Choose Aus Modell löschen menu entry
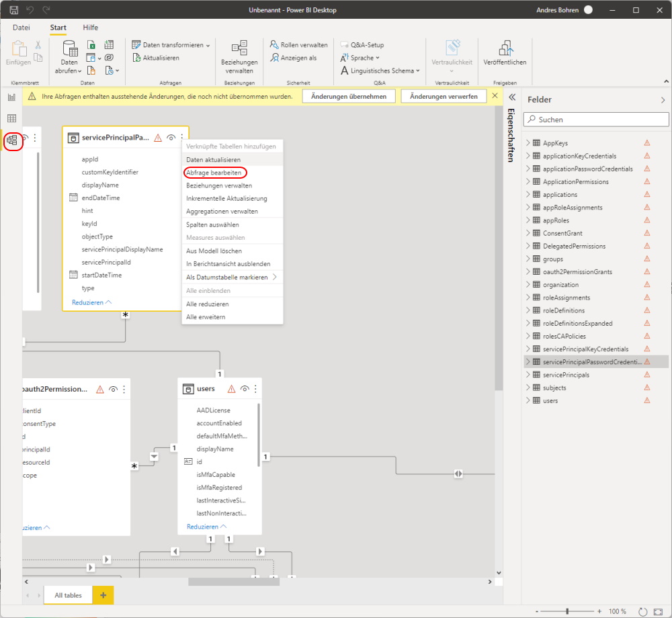Image resolution: width=672 pixels, height=618 pixels. (x=214, y=251)
